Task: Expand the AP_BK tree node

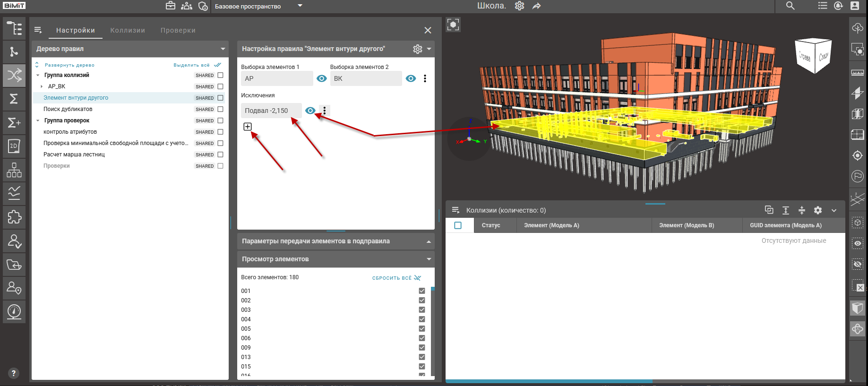Action: (x=42, y=86)
